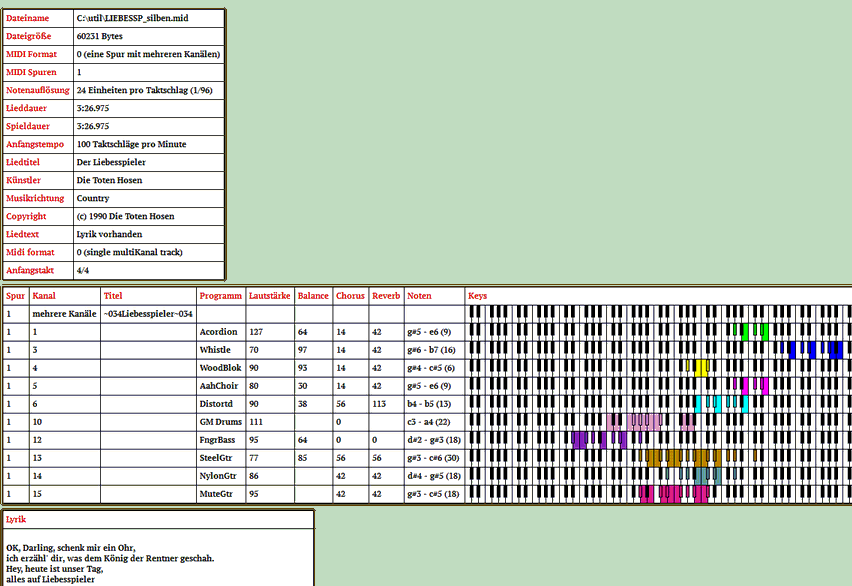Viewport: 852px width, 586px height.
Task: Click the ~034Liebesspieler~034 title cell
Action: point(148,314)
